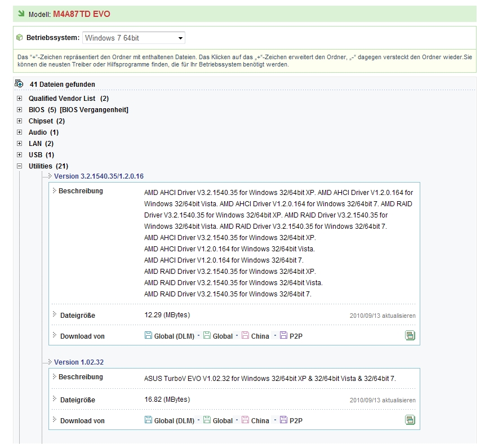The height and width of the screenshot is (448, 480).
Task: Expand the Audio folder
Action: (x=20, y=132)
